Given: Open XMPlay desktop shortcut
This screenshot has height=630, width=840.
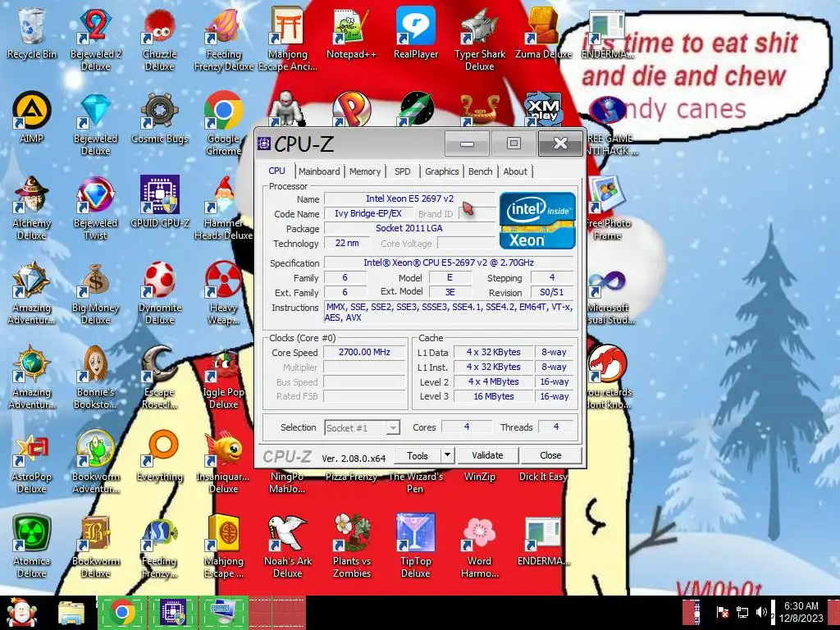Looking at the screenshot, I should click(543, 111).
